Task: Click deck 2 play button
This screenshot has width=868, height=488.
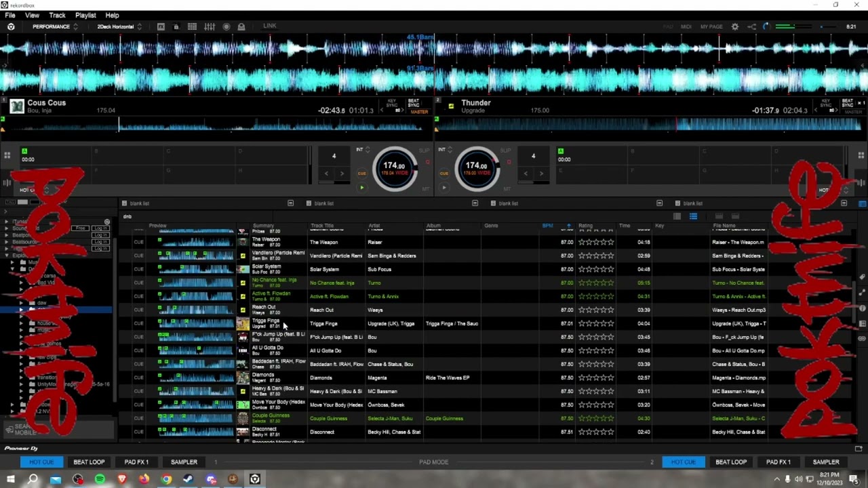Action: point(444,188)
